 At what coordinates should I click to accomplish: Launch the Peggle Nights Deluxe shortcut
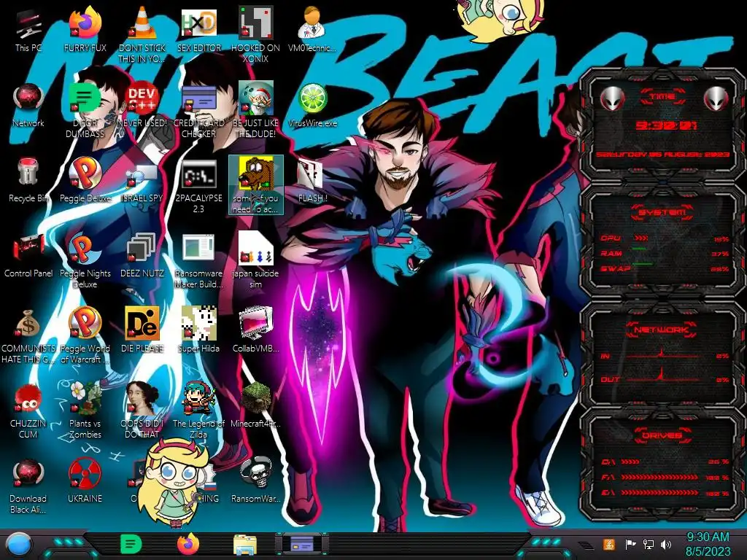(85, 261)
